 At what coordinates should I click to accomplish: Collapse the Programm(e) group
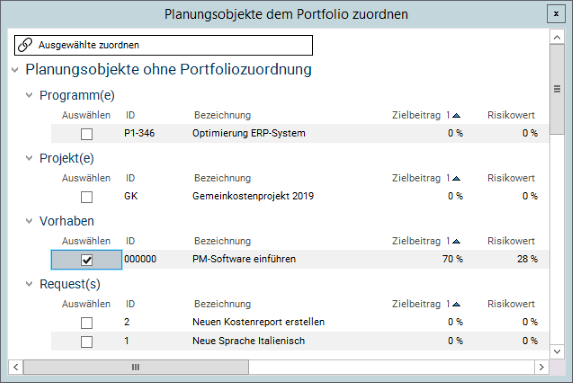29,95
